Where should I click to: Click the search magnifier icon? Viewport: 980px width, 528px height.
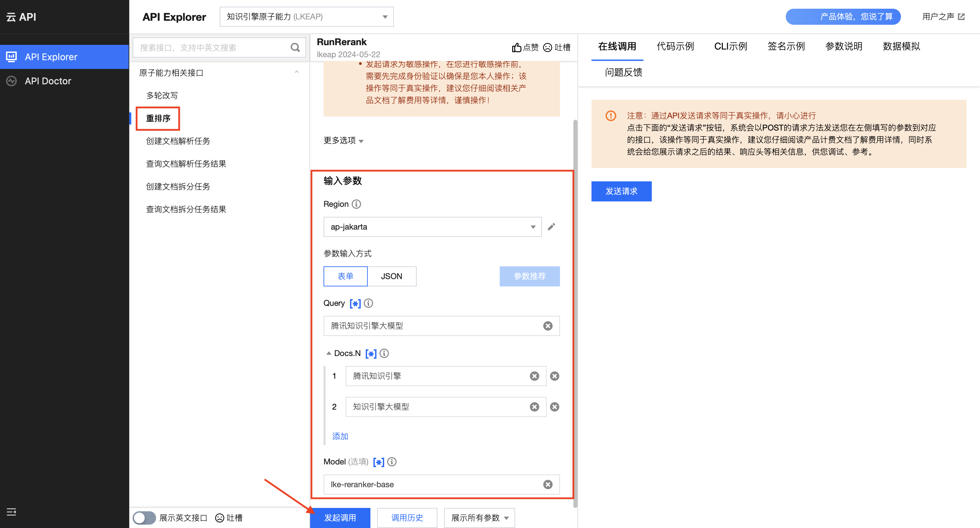(295, 48)
